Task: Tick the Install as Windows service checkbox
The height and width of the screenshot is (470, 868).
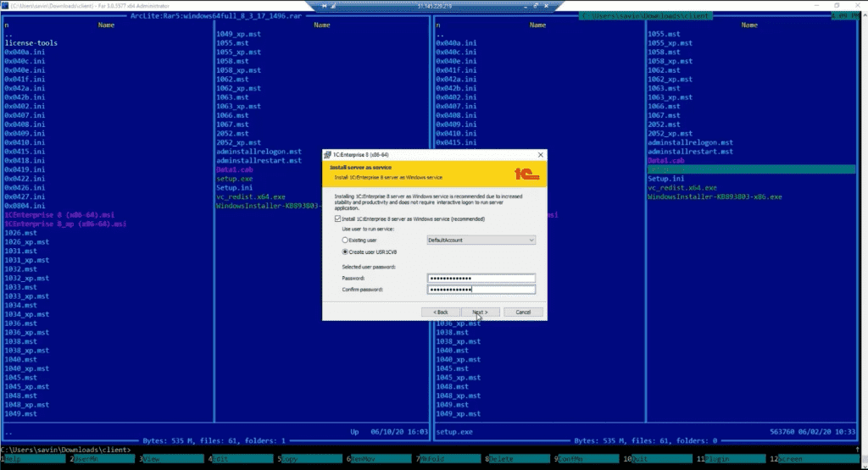Action: [337, 219]
